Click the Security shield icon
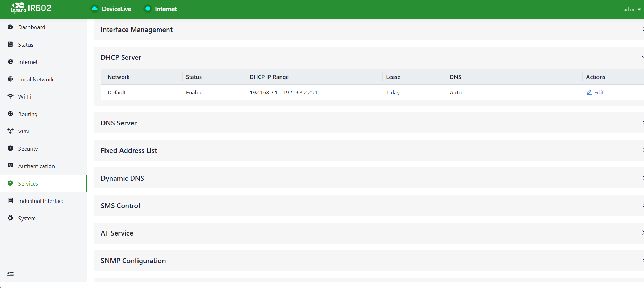This screenshot has width=644, height=288. click(10, 149)
